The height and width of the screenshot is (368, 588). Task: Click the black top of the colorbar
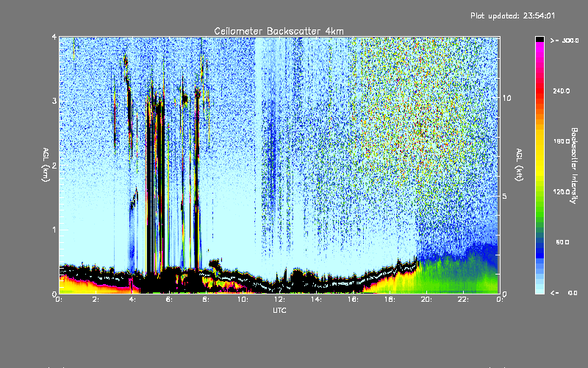(x=539, y=39)
